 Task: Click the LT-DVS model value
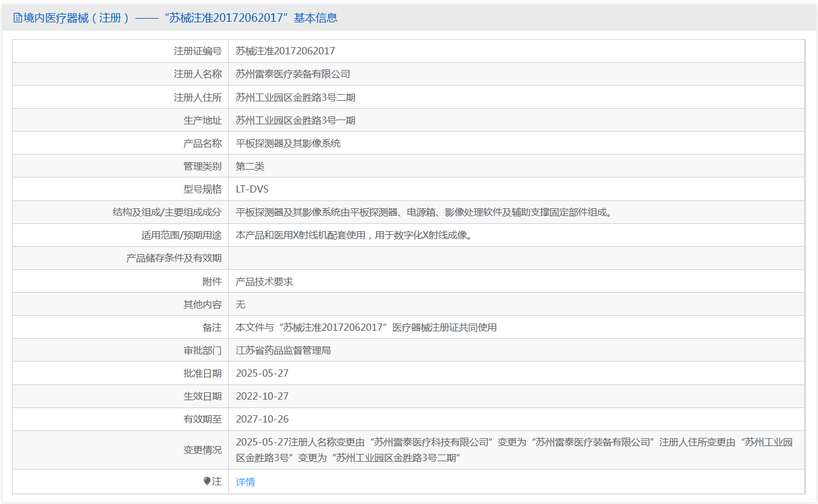tap(252, 189)
